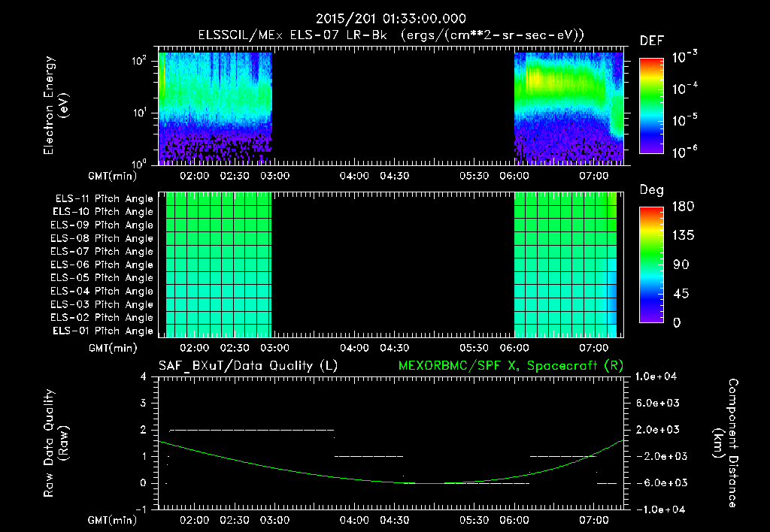This screenshot has width=770, height=532.
Task: Click the white data quality line at level 2
Action: pyautogui.click(x=251, y=430)
